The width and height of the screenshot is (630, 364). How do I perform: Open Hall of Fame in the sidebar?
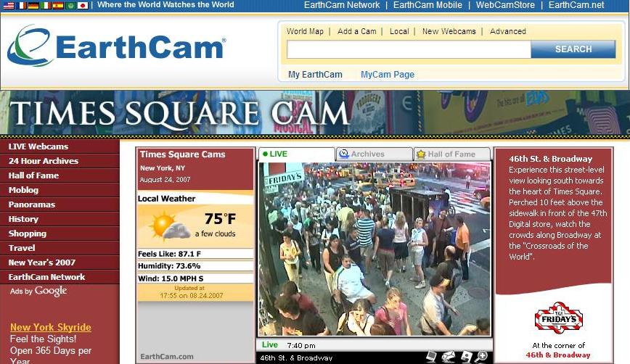coord(60,175)
